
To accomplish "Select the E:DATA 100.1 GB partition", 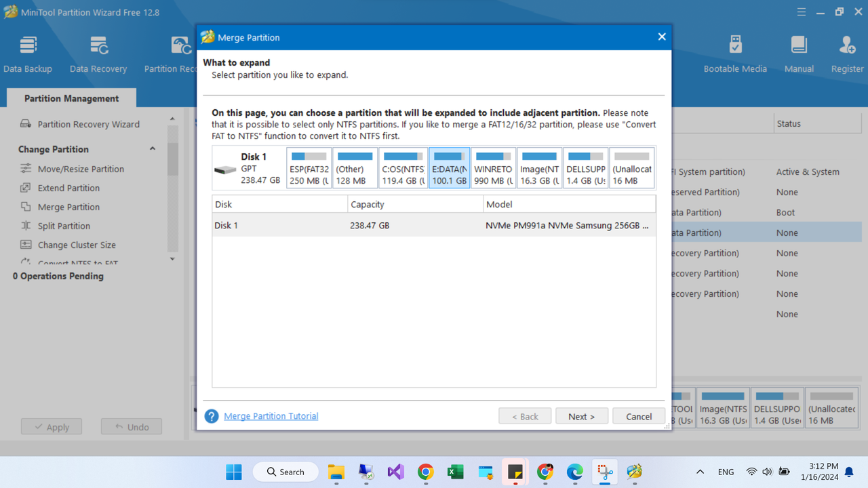I will 449,168.
